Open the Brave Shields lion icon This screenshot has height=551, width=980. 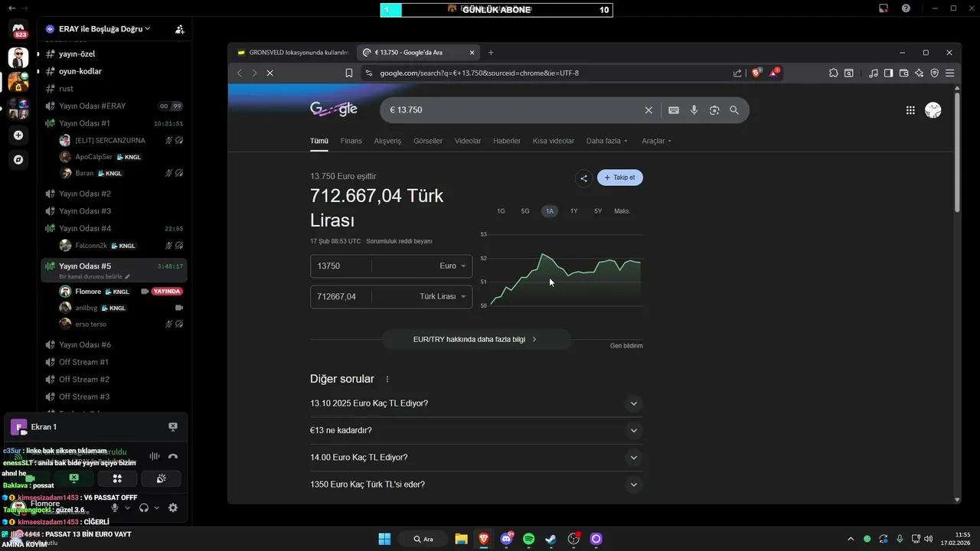(x=756, y=73)
